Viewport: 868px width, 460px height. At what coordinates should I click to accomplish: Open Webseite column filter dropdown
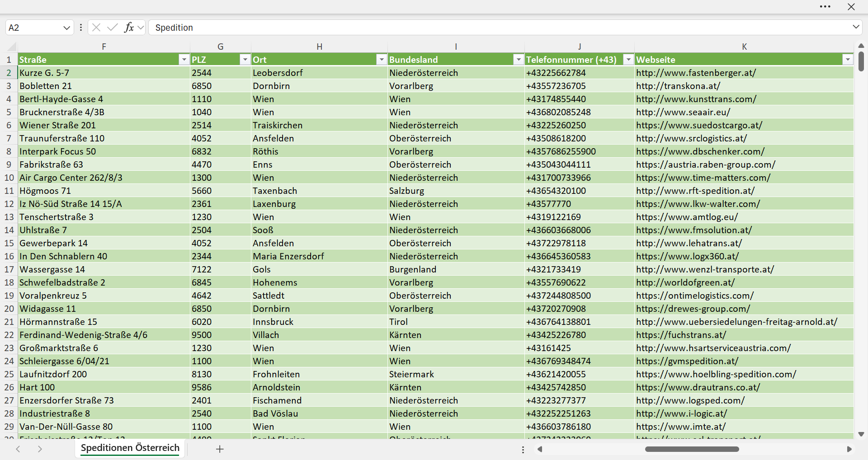(848, 60)
